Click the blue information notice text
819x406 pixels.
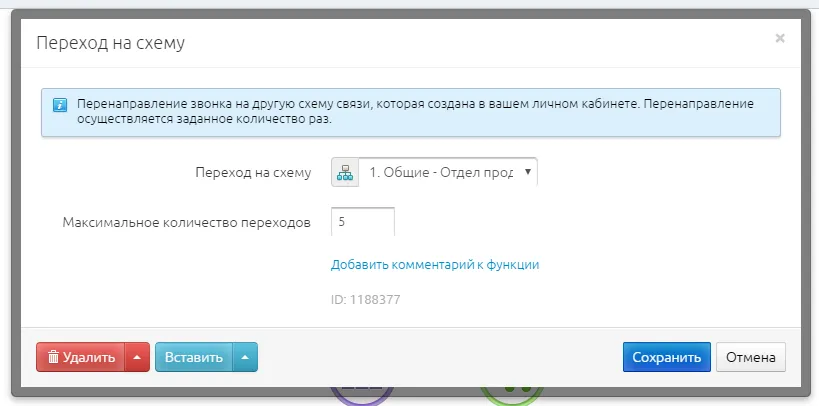[x=415, y=111]
